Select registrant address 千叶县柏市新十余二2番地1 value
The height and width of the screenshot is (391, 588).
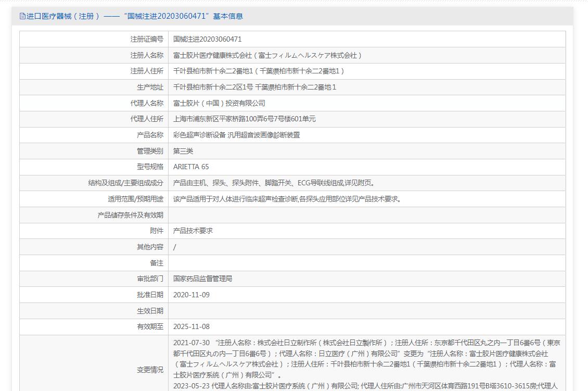tap(259, 71)
